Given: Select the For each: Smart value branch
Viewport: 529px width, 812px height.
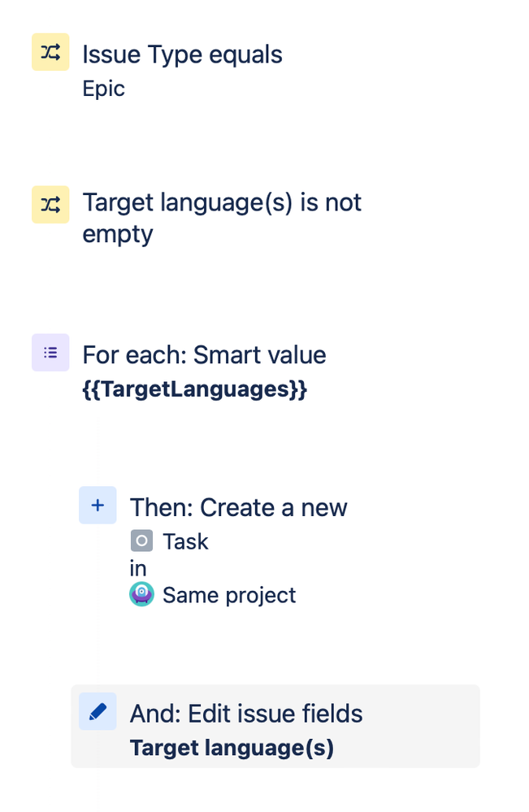Looking at the screenshot, I should click(x=205, y=355).
